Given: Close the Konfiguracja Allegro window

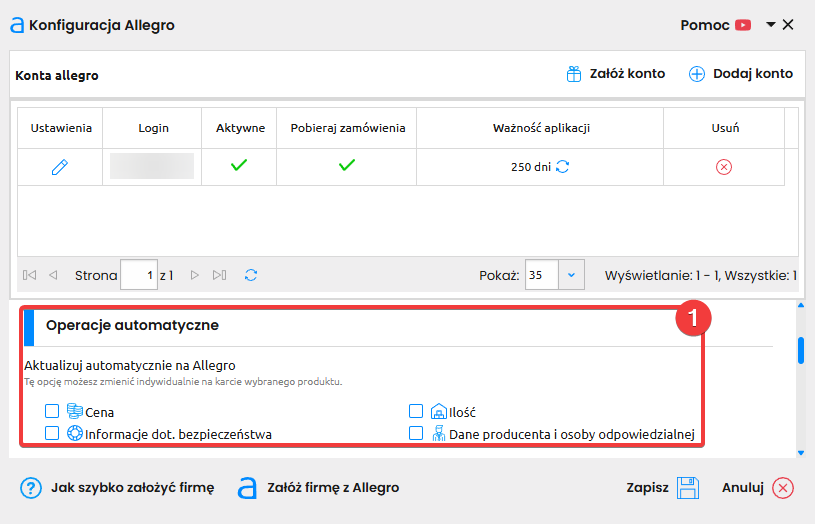Looking at the screenshot, I should click(788, 24).
